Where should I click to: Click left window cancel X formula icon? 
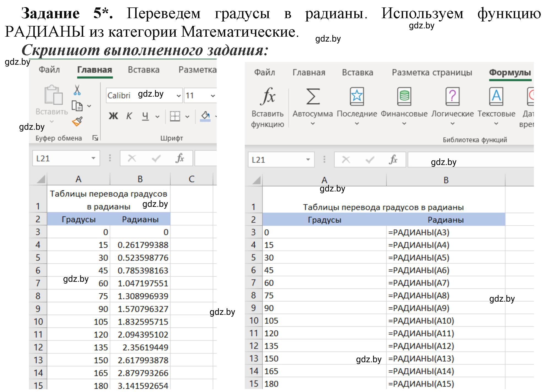coord(132,158)
